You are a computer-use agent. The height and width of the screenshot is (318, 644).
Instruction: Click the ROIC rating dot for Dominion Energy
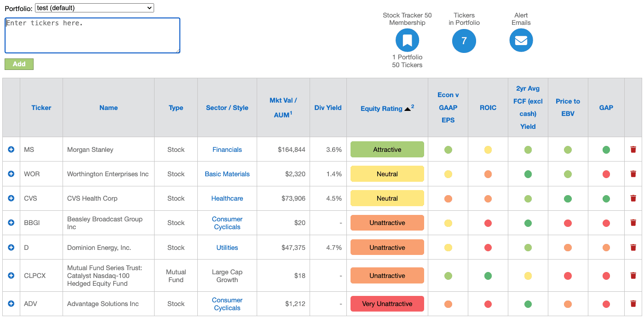pyautogui.click(x=488, y=248)
